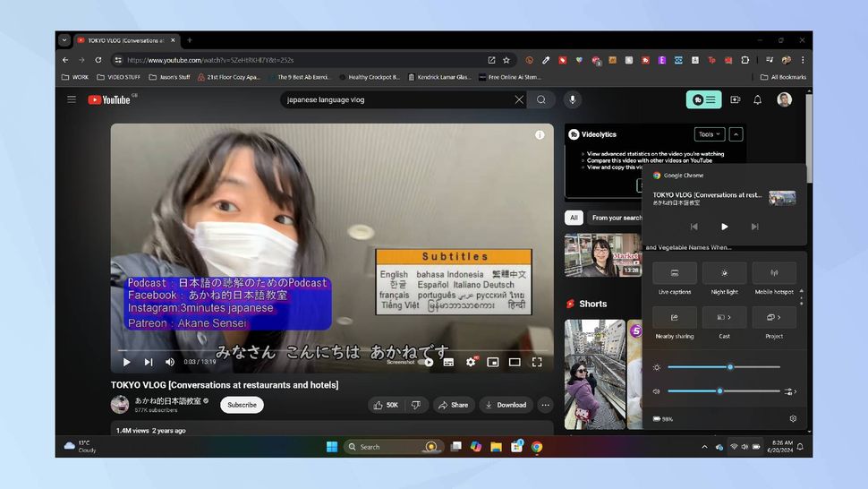
Task: Toggle theater mode on the player
Action: pos(515,362)
